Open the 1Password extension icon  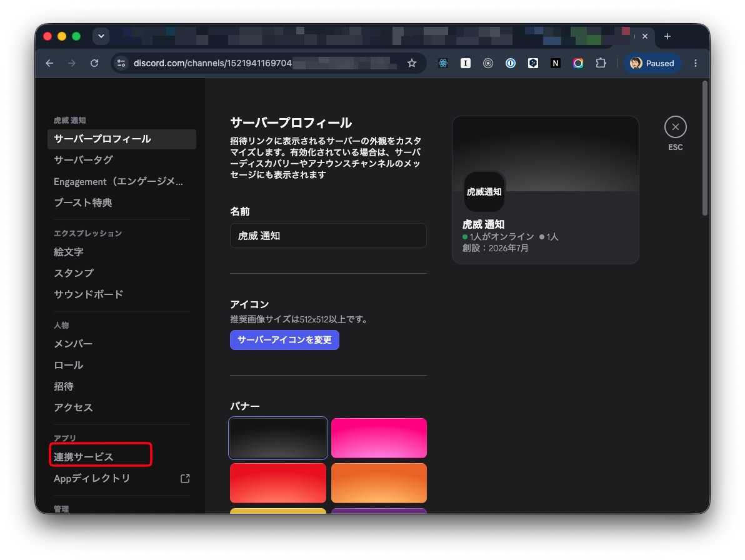pyautogui.click(x=510, y=63)
